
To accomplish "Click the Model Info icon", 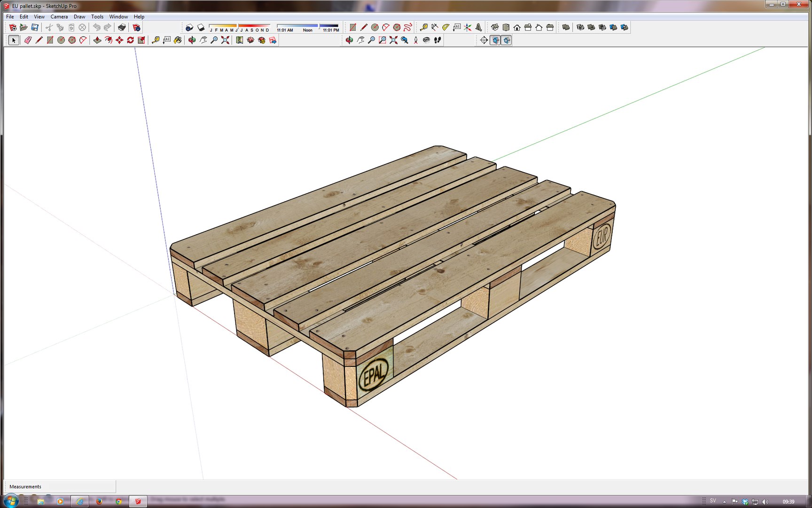I will [x=137, y=27].
